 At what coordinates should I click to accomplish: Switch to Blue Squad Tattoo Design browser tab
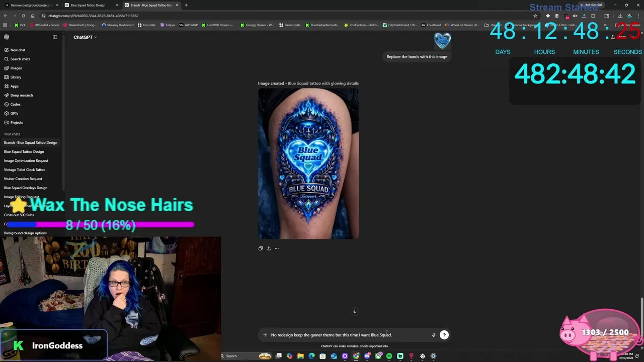pyautogui.click(x=91, y=5)
